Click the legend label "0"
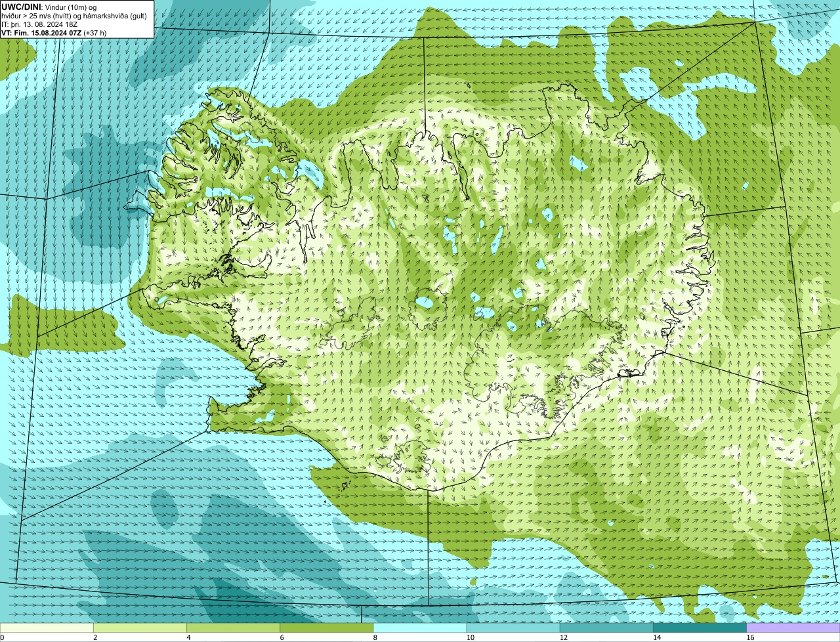Screen dimensions: 840x642 point(2,637)
